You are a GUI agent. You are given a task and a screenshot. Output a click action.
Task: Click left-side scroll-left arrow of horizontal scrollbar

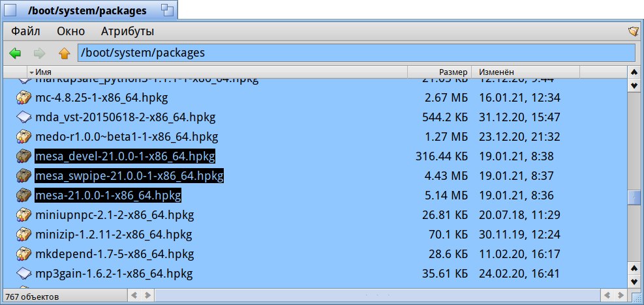click(x=134, y=295)
